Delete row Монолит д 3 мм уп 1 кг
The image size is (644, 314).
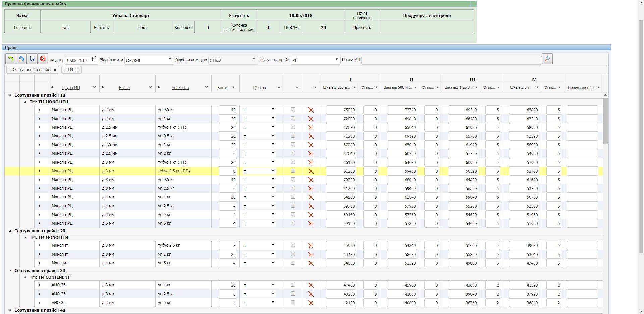pyautogui.click(x=311, y=254)
